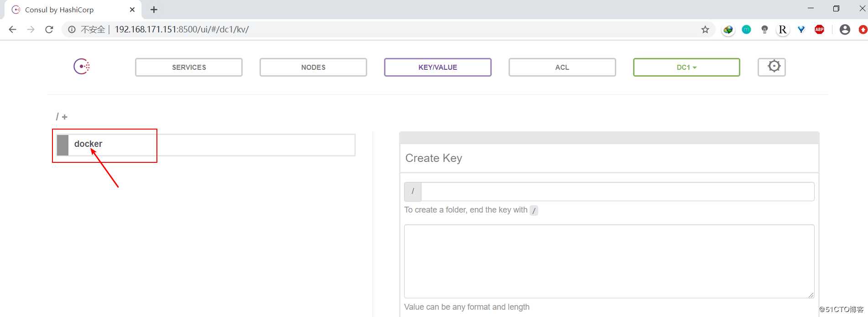
Task: Reload the current page
Action: [49, 30]
